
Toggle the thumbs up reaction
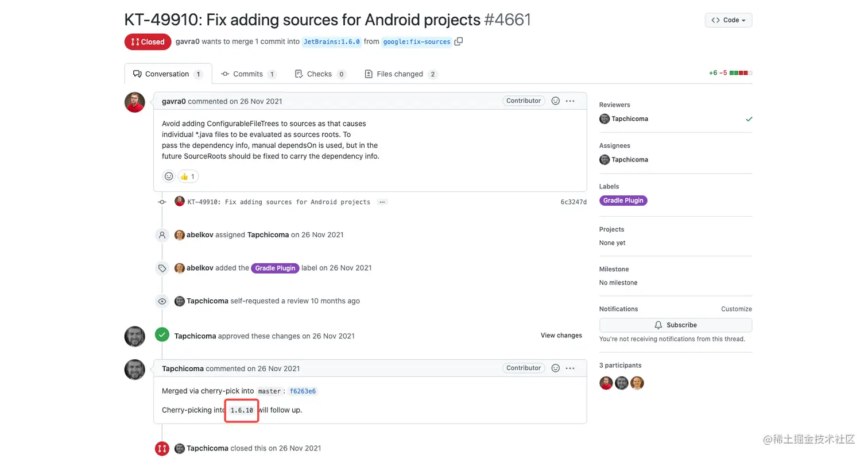[x=188, y=176]
